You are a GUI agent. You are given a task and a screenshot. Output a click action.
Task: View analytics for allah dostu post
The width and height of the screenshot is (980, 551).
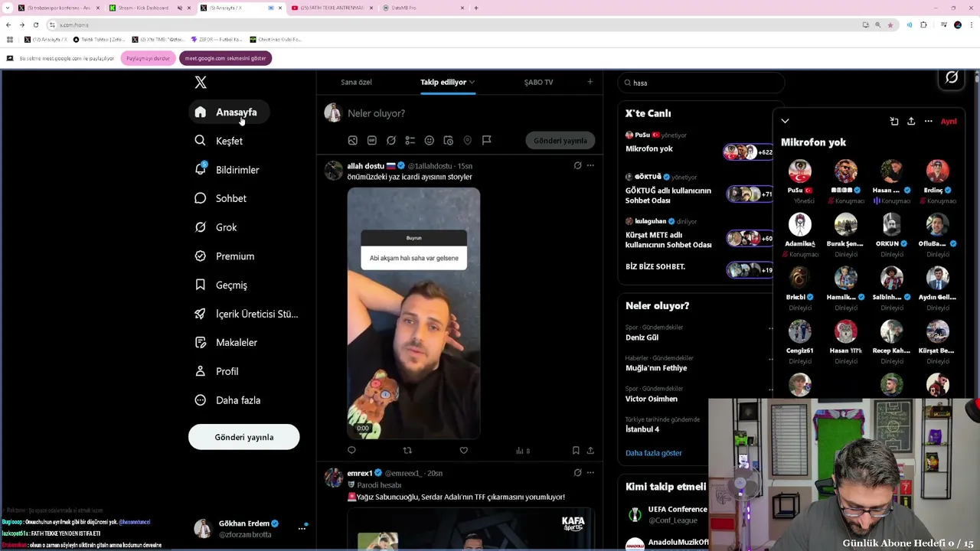point(523,451)
